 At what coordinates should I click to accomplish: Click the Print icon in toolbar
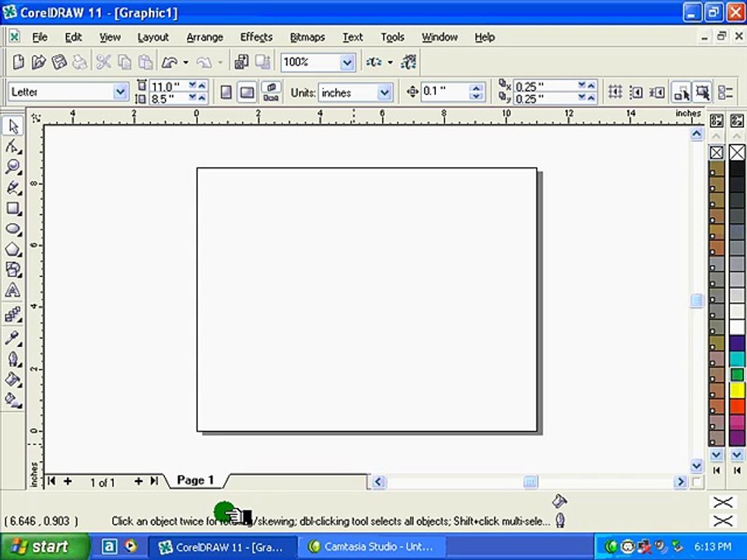(79, 62)
